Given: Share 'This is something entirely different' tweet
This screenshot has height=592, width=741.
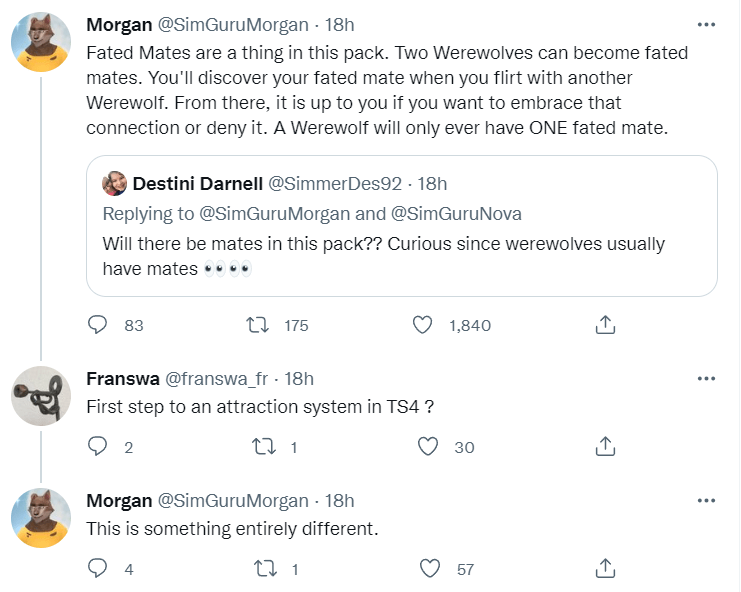Looking at the screenshot, I should click(x=604, y=569).
